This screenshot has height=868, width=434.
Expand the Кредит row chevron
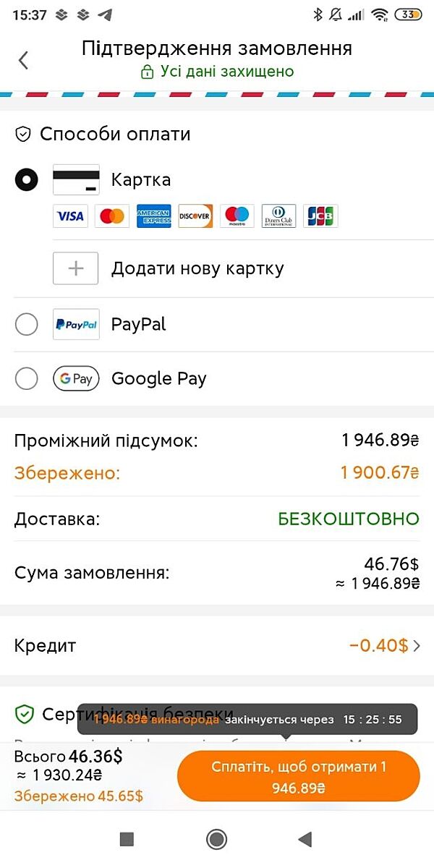(x=417, y=646)
